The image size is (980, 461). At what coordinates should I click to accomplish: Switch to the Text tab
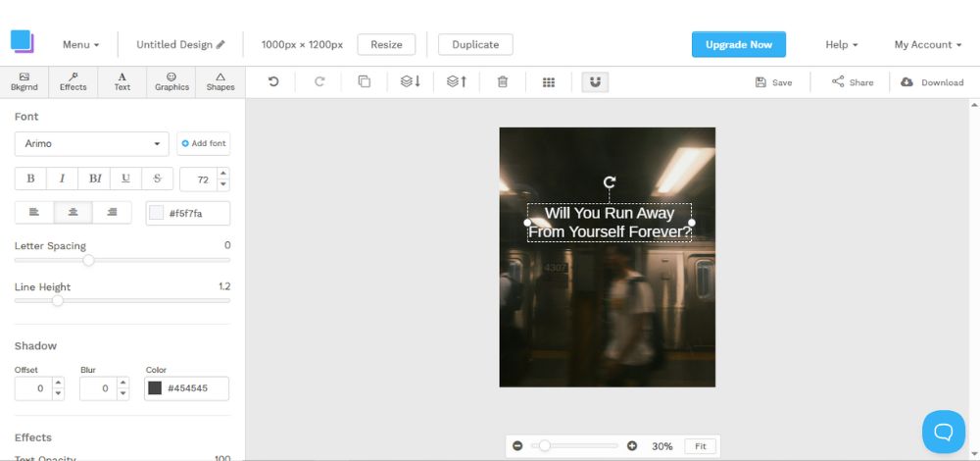tap(122, 82)
